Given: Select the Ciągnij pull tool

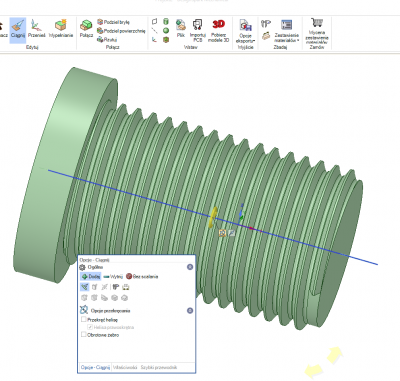Looking at the screenshot, I should pyautogui.click(x=18, y=29).
